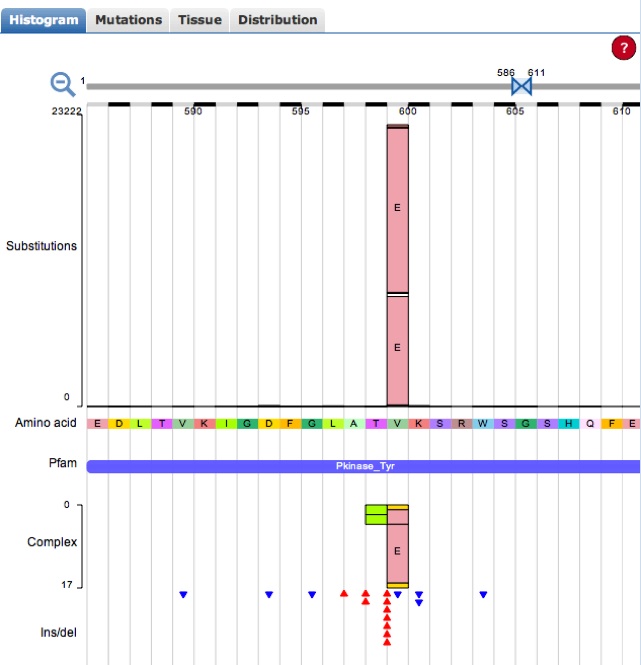Click the red help question mark icon
The height and width of the screenshot is (665, 641).
(x=623, y=48)
